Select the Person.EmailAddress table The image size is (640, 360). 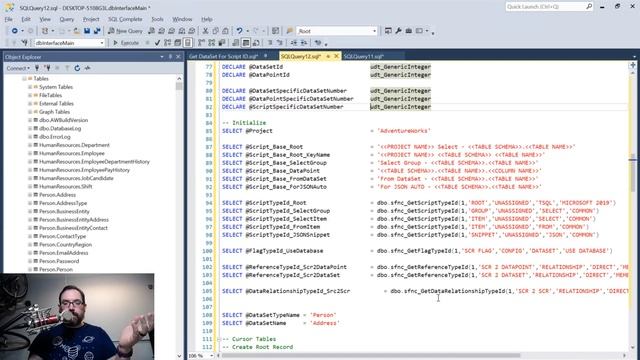64,253
